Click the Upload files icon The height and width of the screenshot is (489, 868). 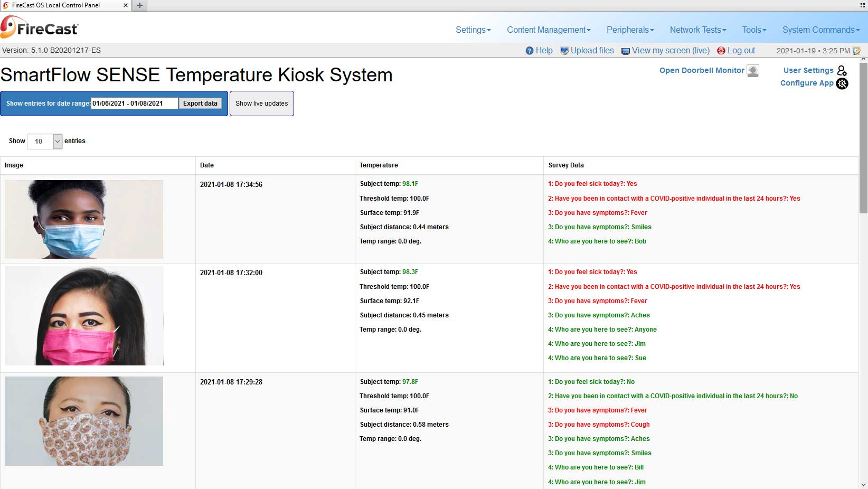click(564, 51)
